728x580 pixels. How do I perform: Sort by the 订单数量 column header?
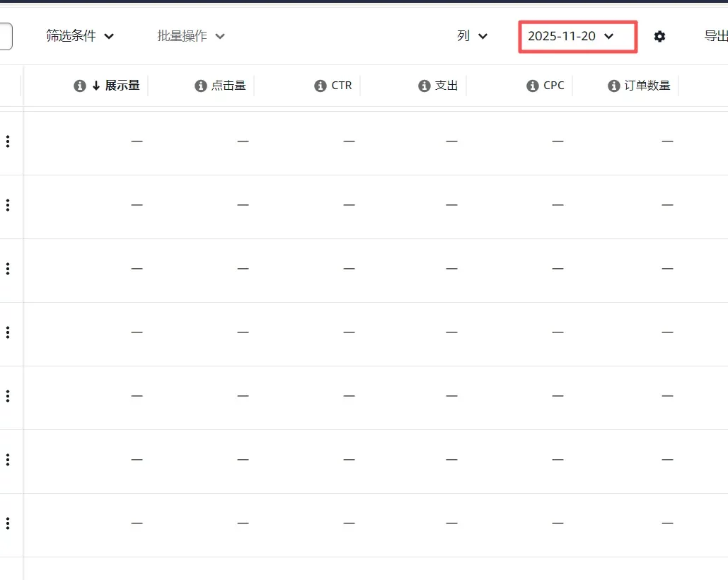point(647,86)
